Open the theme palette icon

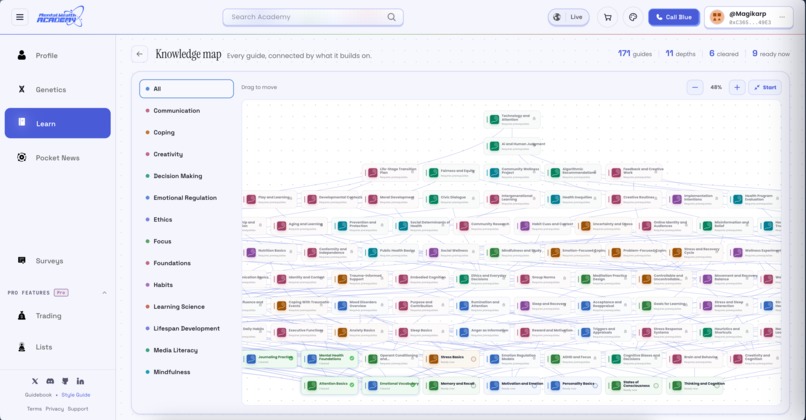[x=633, y=17]
